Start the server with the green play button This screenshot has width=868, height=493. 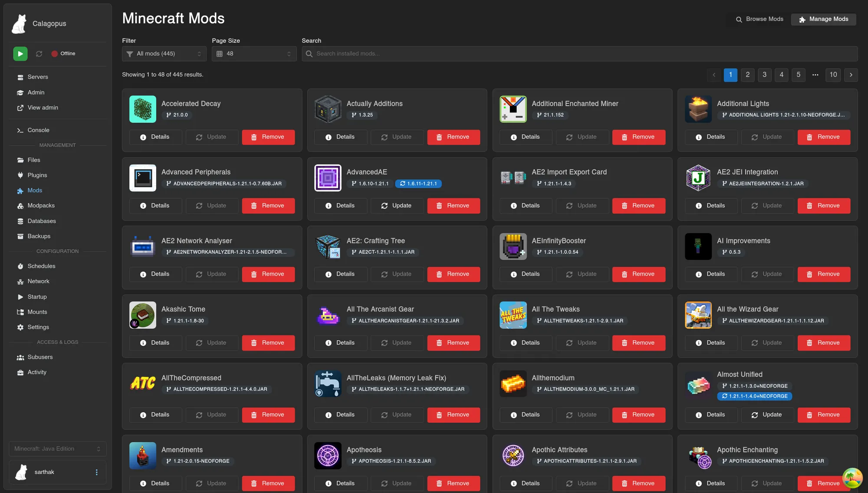[20, 54]
